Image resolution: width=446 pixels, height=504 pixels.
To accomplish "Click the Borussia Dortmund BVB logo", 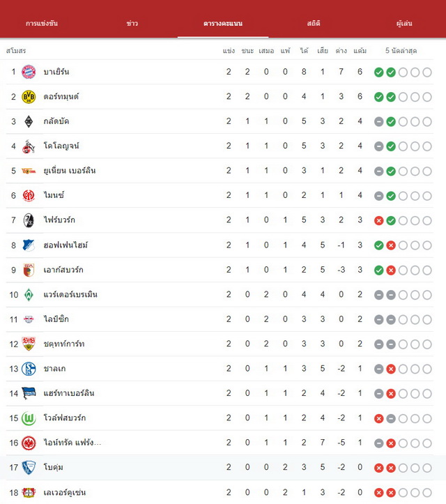I will point(29,96).
